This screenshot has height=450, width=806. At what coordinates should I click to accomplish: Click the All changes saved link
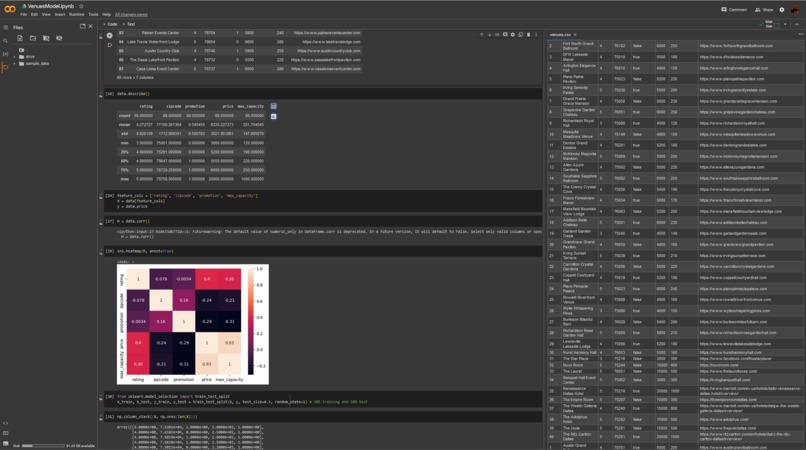(131, 14)
